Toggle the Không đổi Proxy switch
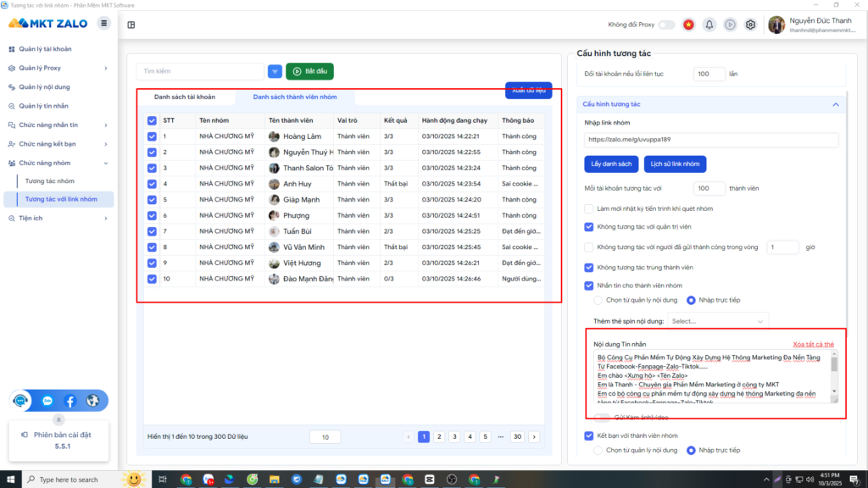This screenshot has width=868, height=488. [x=666, y=25]
